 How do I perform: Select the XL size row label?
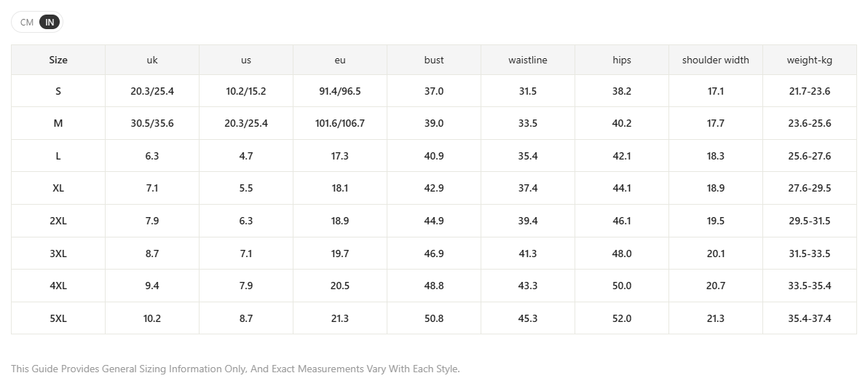tap(58, 188)
